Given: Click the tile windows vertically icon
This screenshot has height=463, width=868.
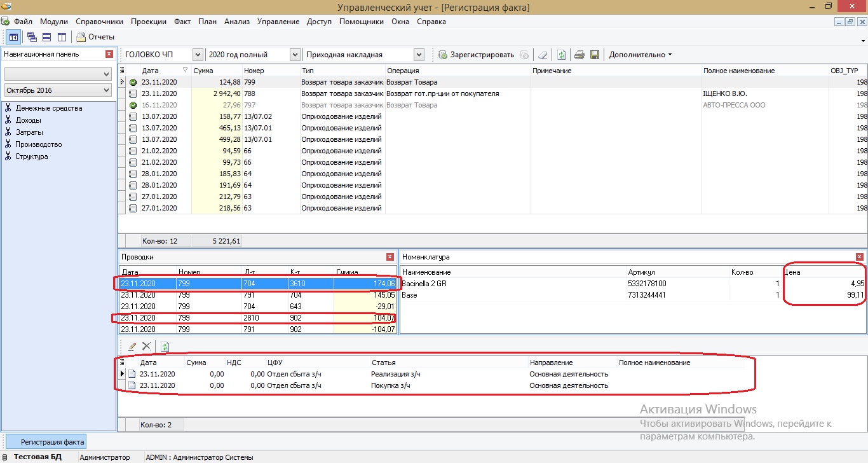Looking at the screenshot, I should pos(62,38).
